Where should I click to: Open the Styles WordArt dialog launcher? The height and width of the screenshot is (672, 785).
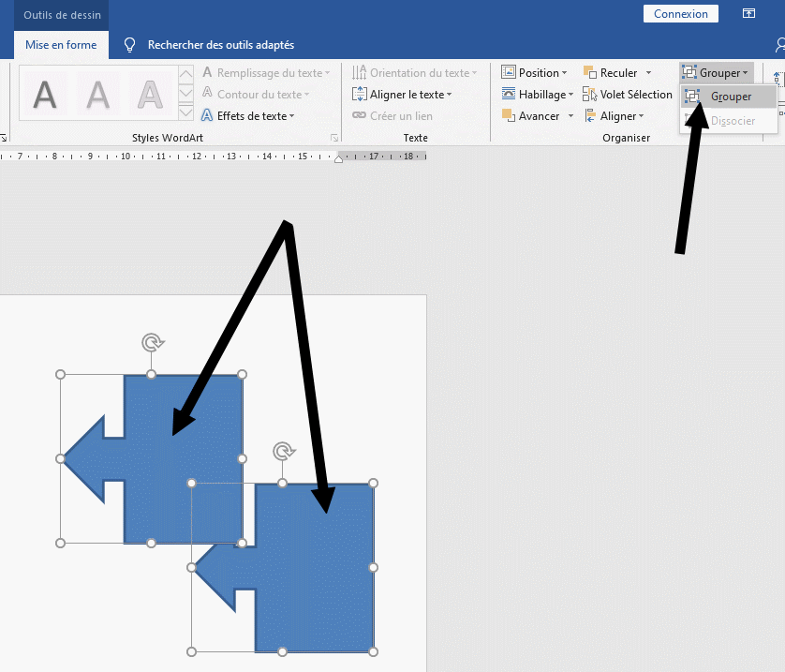334,138
